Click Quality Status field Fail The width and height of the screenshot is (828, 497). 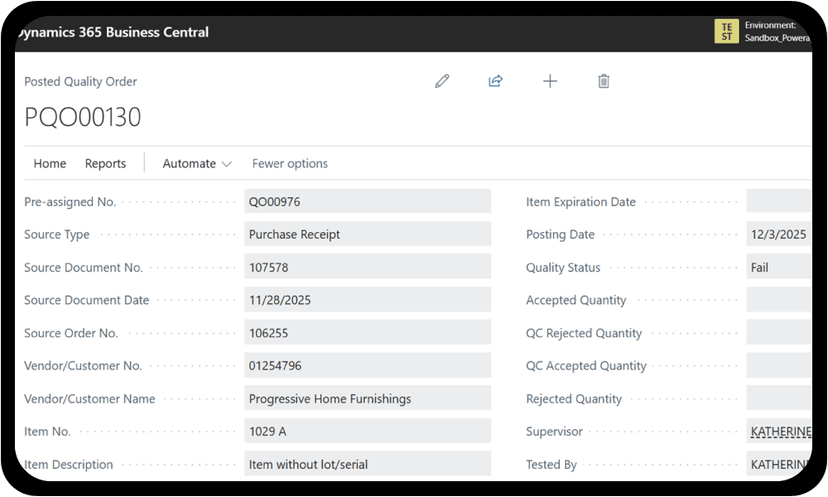pyautogui.click(x=779, y=267)
